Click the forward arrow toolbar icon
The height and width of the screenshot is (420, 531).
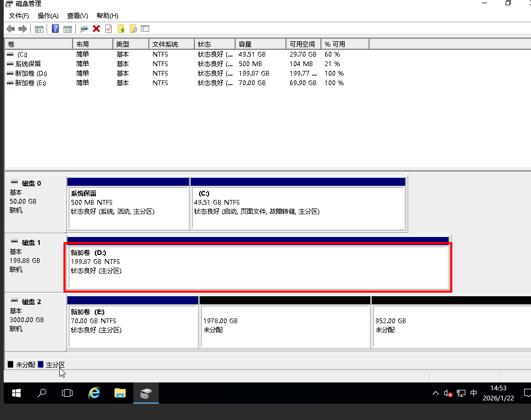pos(22,29)
